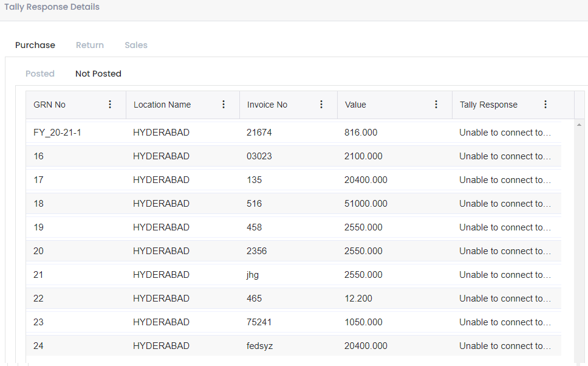Click value 1050.000

(x=363, y=322)
